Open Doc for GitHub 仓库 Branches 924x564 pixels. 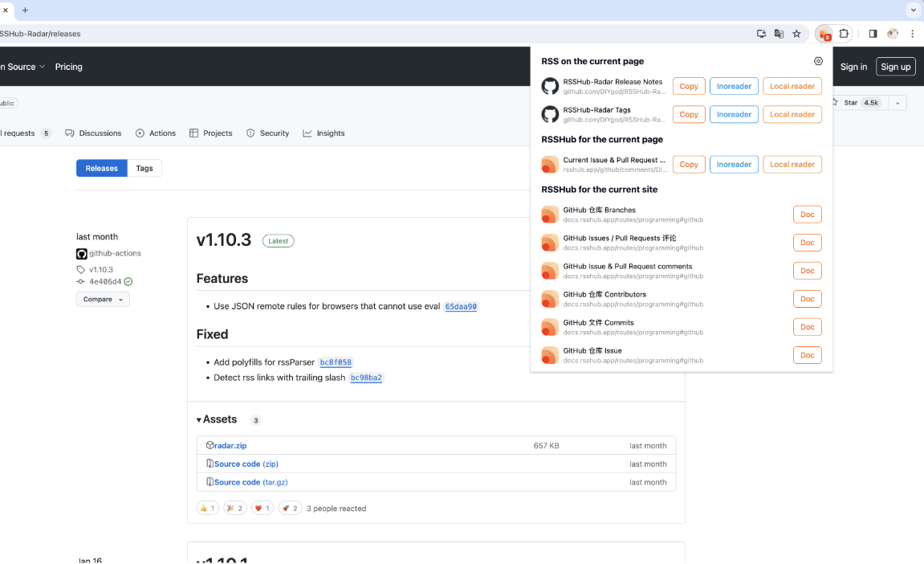click(x=808, y=215)
